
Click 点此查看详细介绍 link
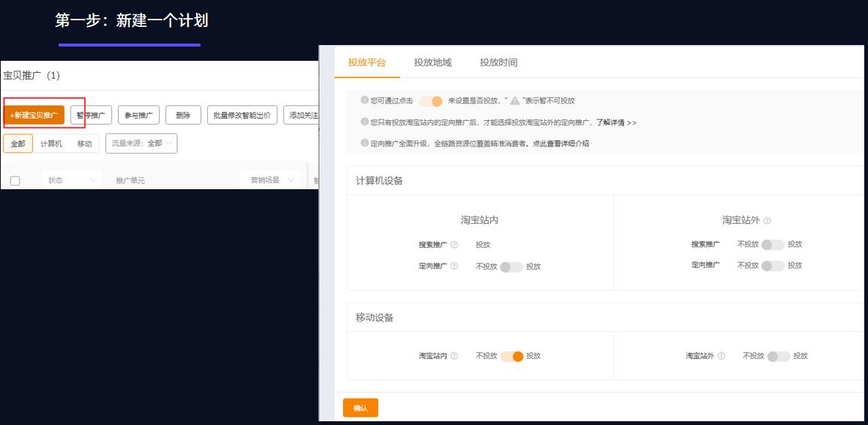click(560, 143)
